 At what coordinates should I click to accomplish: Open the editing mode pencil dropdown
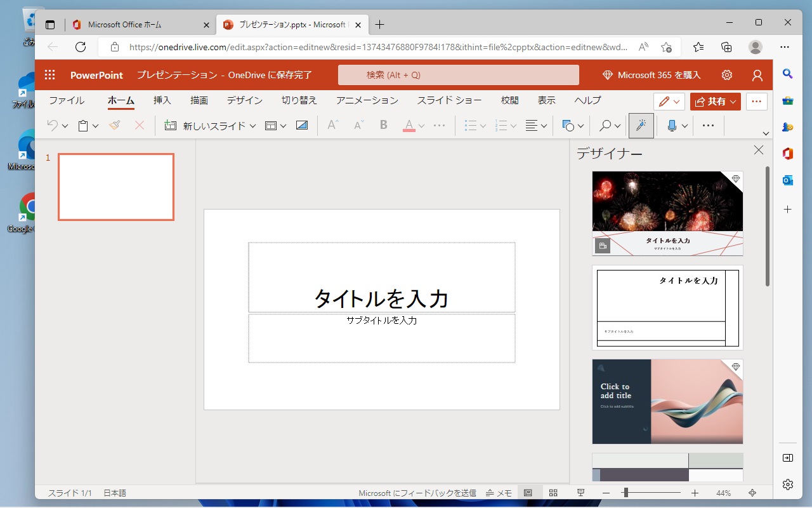click(x=669, y=102)
